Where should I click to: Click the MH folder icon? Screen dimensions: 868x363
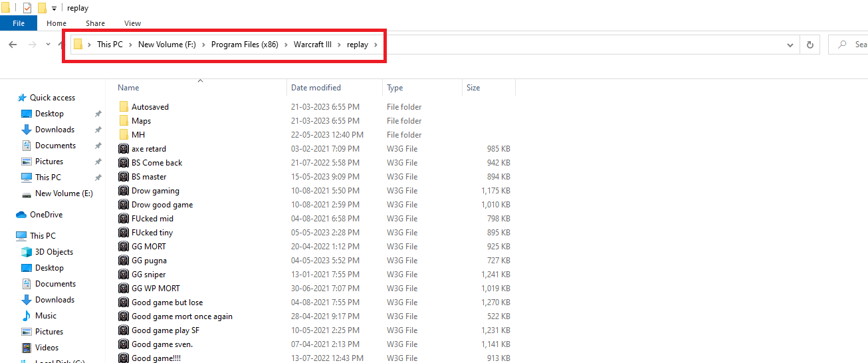[124, 135]
